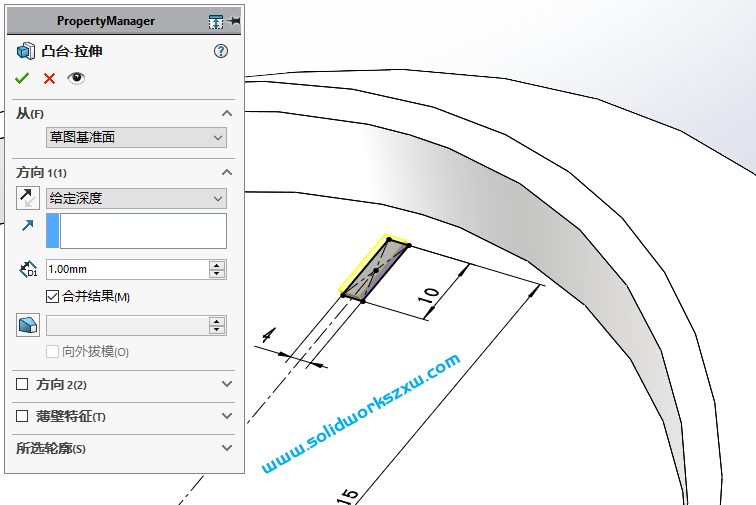Decrease draft angle with down spinner
The height and width of the screenshot is (505, 756).
217,330
